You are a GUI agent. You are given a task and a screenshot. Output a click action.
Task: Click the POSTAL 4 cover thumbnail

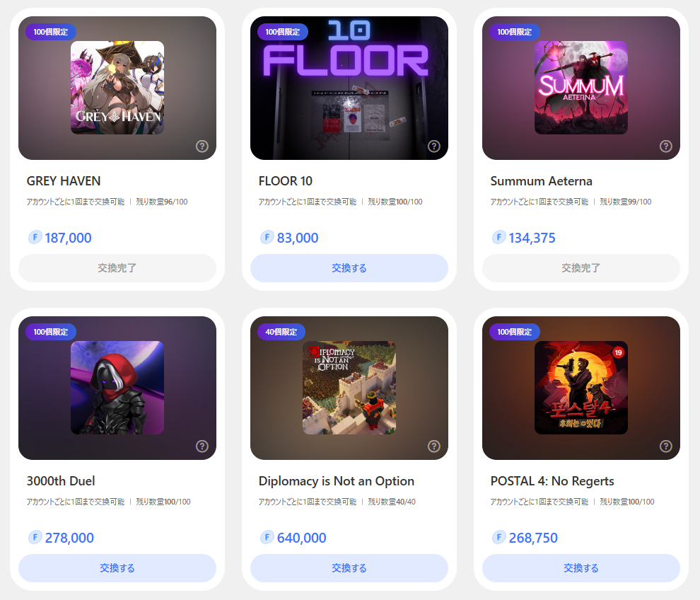click(581, 388)
